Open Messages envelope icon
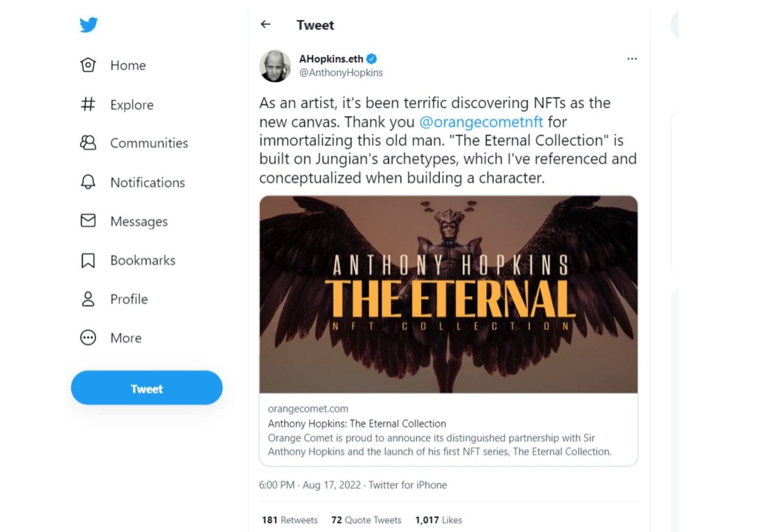 [x=88, y=221]
